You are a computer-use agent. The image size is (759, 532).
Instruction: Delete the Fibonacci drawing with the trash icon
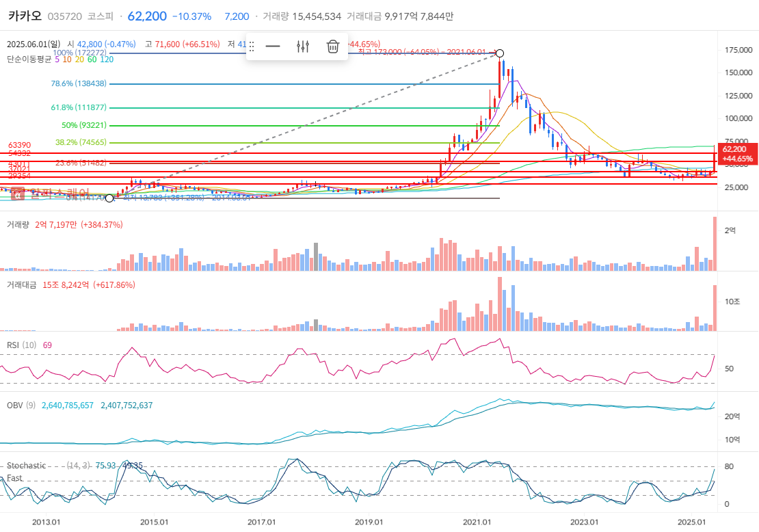tap(332, 46)
